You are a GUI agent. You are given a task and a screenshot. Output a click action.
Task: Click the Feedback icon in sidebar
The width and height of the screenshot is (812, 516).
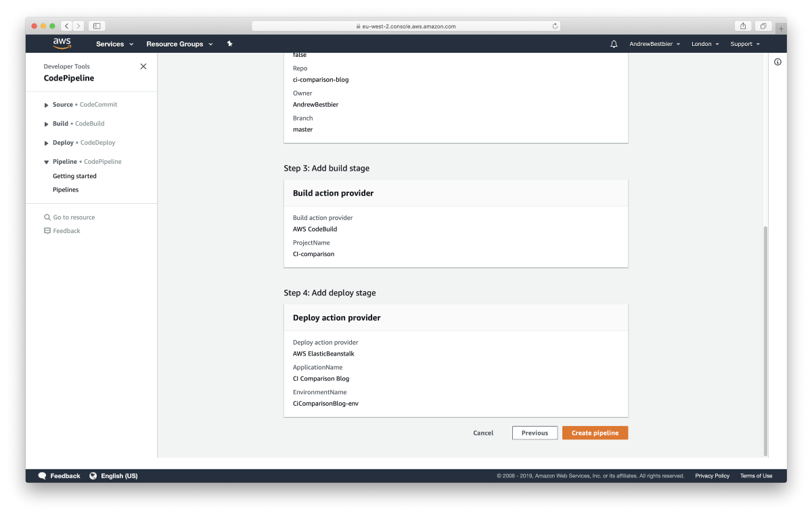point(47,231)
